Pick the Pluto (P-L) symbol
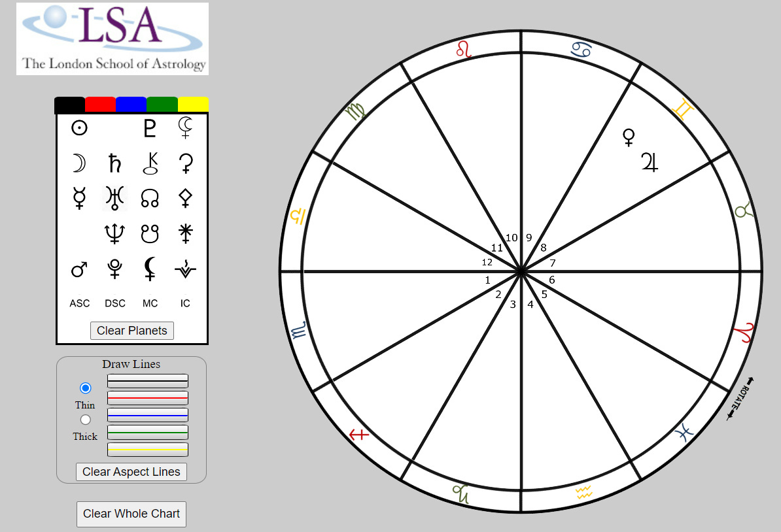Image resolution: width=781 pixels, height=532 pixels. (150, 128)
